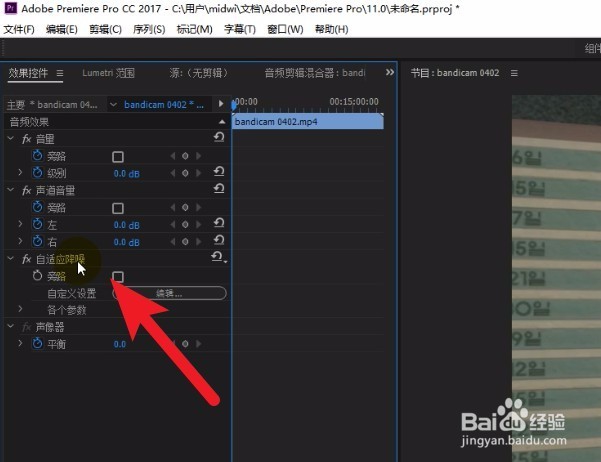Enable the 音量 旁路 bypass checkbox
601x462 pixels.
(118, 157)
